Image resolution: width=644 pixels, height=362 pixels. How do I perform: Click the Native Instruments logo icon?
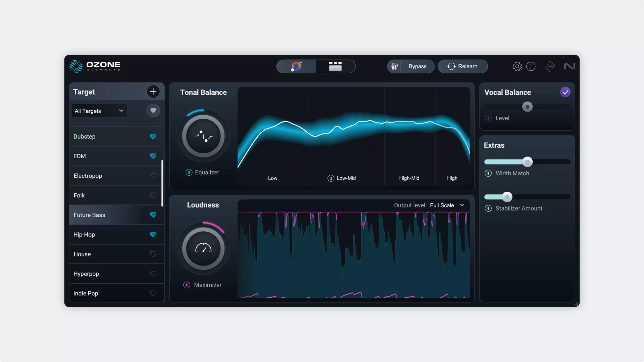[569, 66]
